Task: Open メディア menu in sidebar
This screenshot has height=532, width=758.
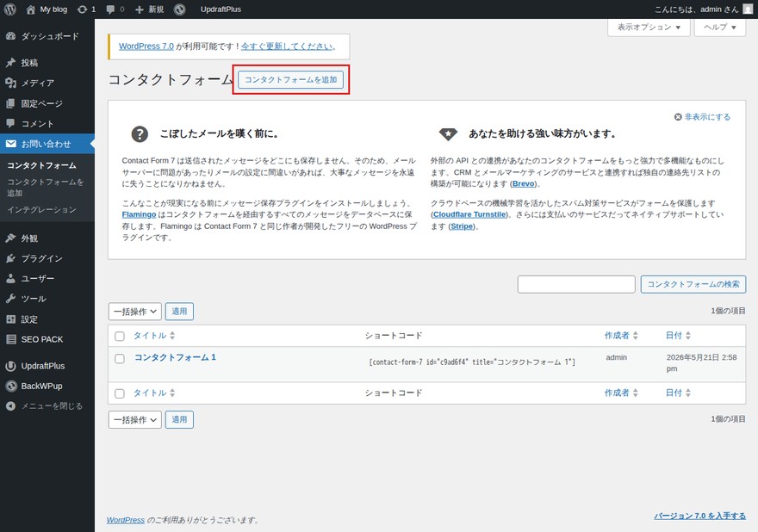Action: click(47, 84)
